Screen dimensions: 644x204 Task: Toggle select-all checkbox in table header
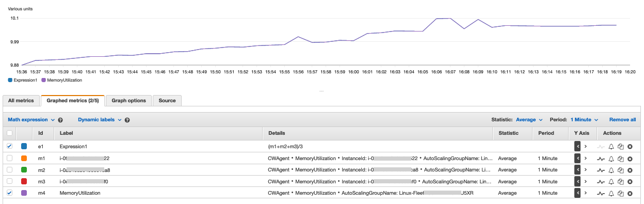click(x=10, y=133)
